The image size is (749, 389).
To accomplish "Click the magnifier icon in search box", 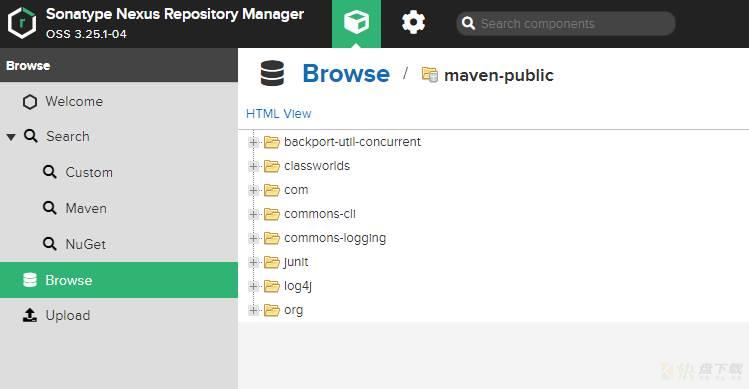I will point(469,23).
